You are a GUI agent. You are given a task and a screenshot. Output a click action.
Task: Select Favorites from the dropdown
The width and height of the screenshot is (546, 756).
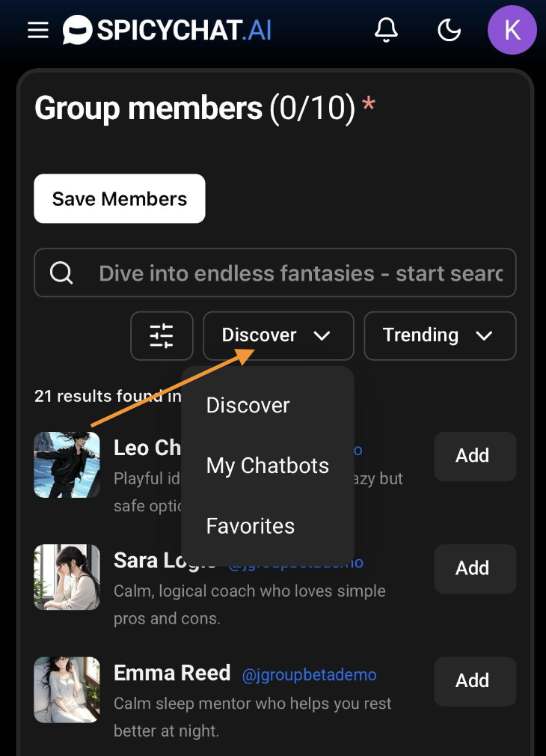click(251, 526)
